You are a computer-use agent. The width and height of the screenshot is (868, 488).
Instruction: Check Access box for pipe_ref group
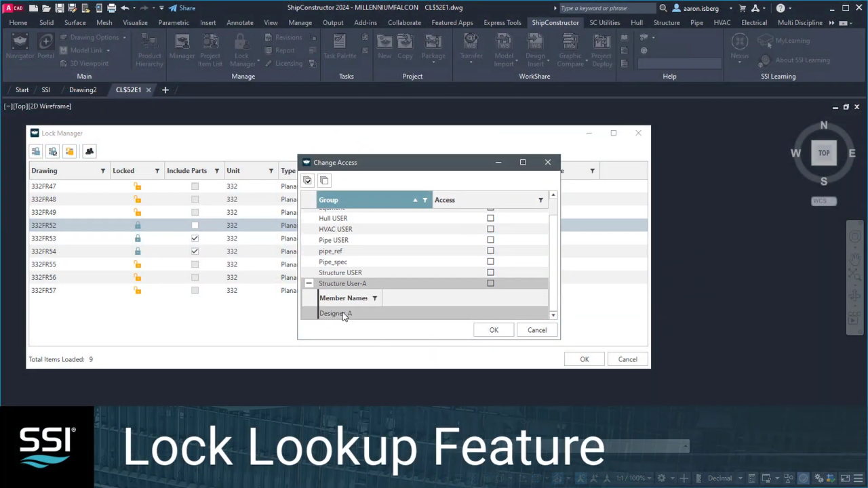tap(490, 251)
